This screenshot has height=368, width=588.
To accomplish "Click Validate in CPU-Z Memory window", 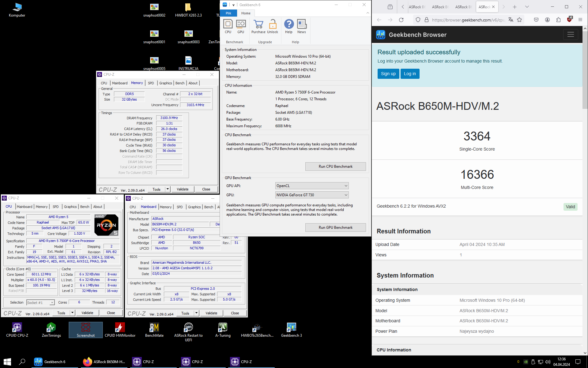I will coord(183,189).
